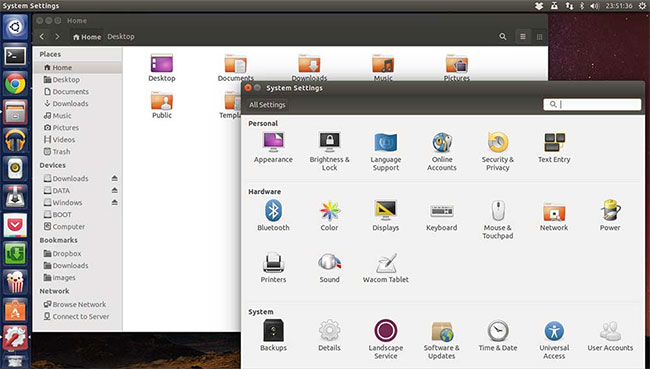Screen dimensions: 650x369
Task: Switch file manager to list view
Action: [523, 36]
